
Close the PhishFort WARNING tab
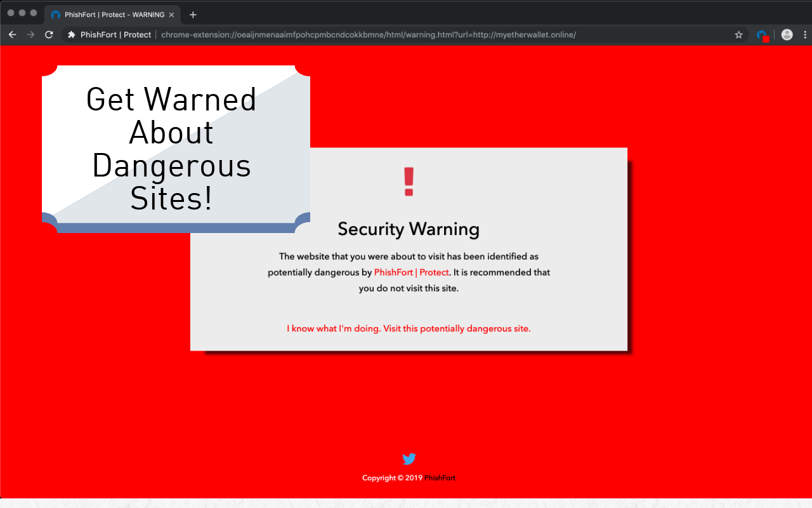coord(171,15)
